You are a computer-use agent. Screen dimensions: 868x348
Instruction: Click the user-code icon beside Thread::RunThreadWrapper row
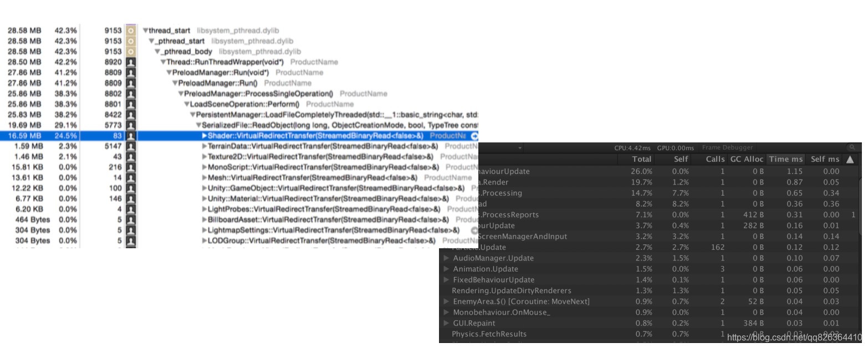[131, 62]
